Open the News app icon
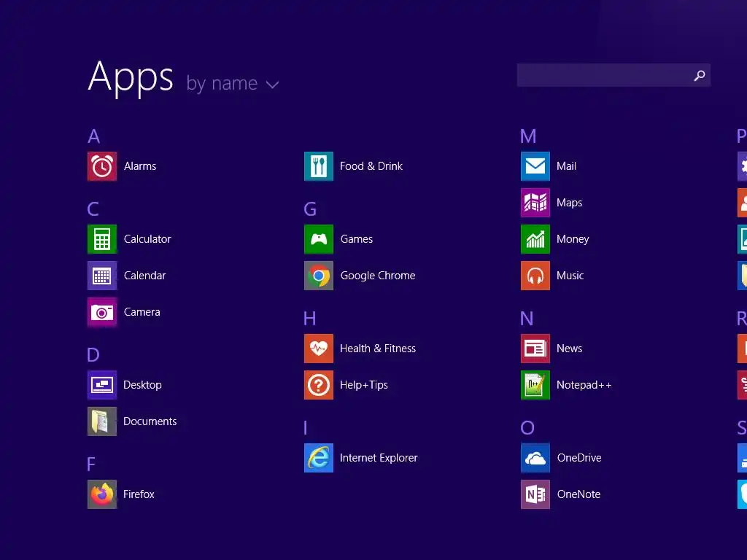The height and width of the screenshot is (560, 747). point(535,349)
